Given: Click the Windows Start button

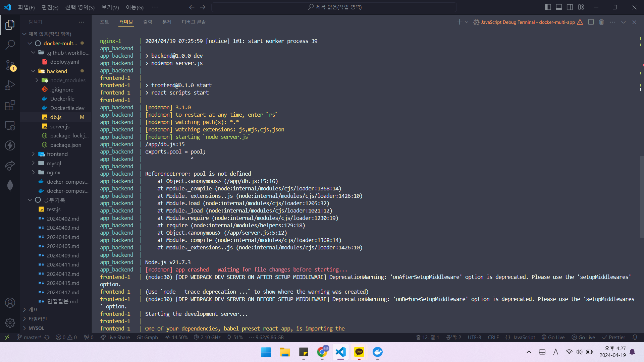Looking at the screenshot, I should [x=266, y=352].
